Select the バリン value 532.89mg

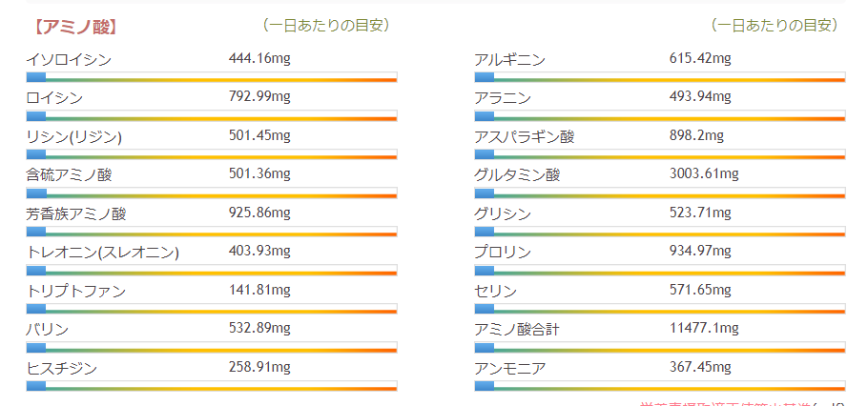(x=259, y=328)
